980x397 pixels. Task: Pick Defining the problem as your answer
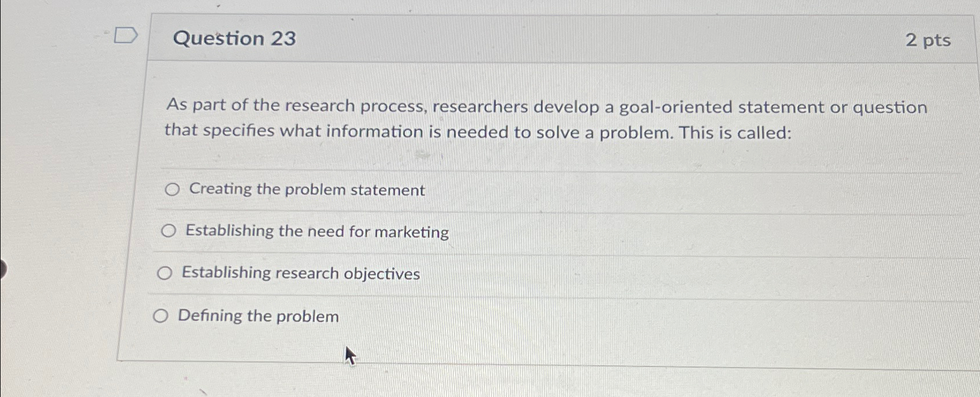162,316
